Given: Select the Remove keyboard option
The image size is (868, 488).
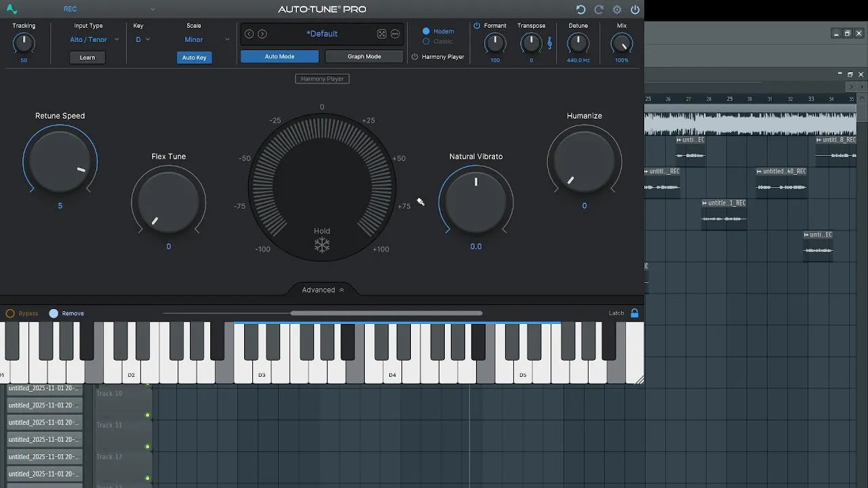Looking at the screenshot, I should pos(54,313).
